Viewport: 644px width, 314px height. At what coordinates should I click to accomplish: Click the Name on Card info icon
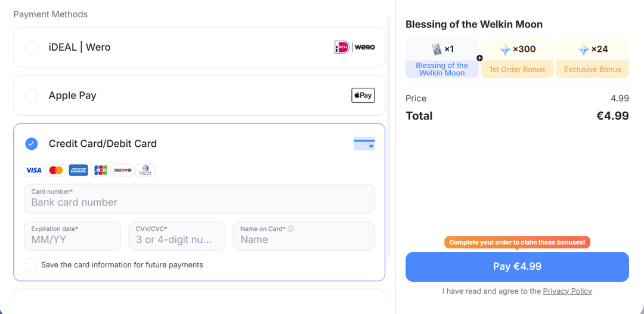click(x=291, y=229)
